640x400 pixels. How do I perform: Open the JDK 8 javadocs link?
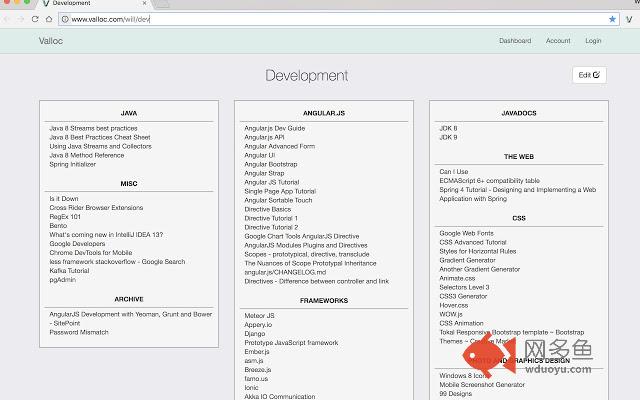tap(448, 128)
